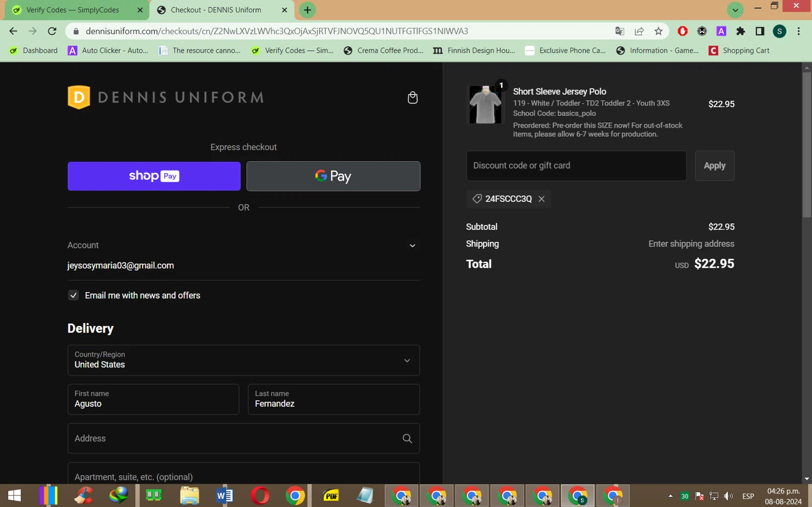Click the Dennis Uniform logo
Screen dimensions: 812x507
(166, 97)
